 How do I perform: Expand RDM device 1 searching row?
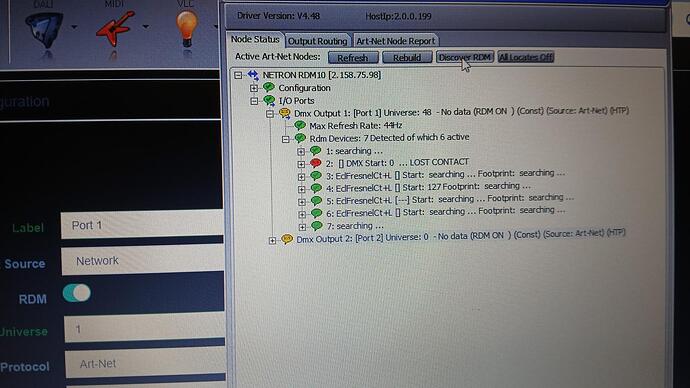click(x=301, y=152)
